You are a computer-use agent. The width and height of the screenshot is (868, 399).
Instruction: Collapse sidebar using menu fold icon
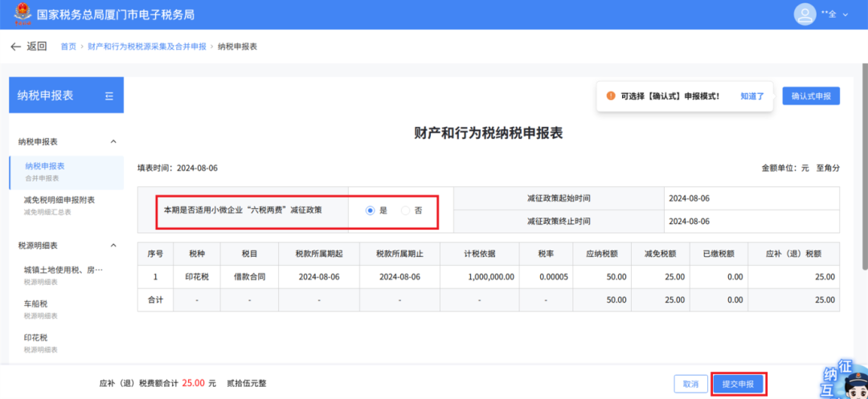point(109,96)
